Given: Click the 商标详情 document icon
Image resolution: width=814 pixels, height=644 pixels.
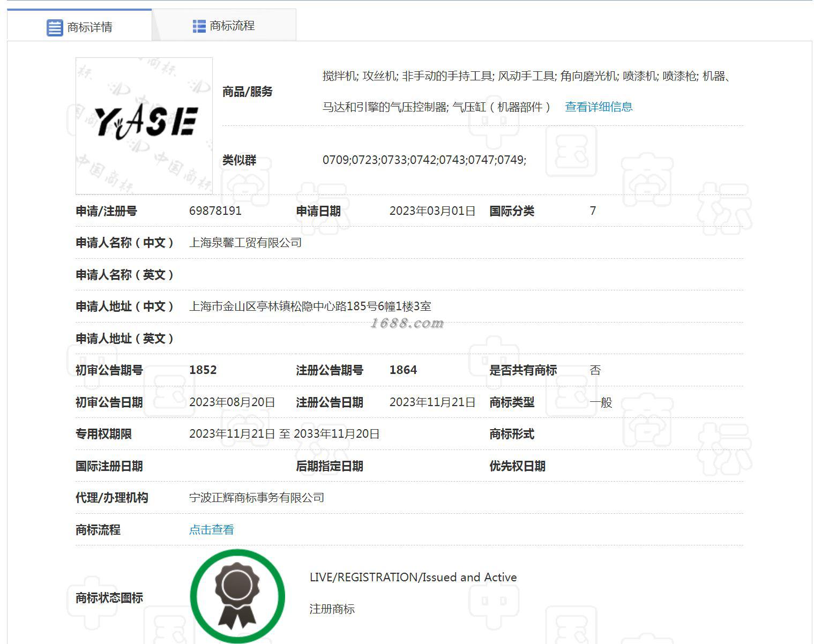Looking at the screenshot, I should coord(55,27).
